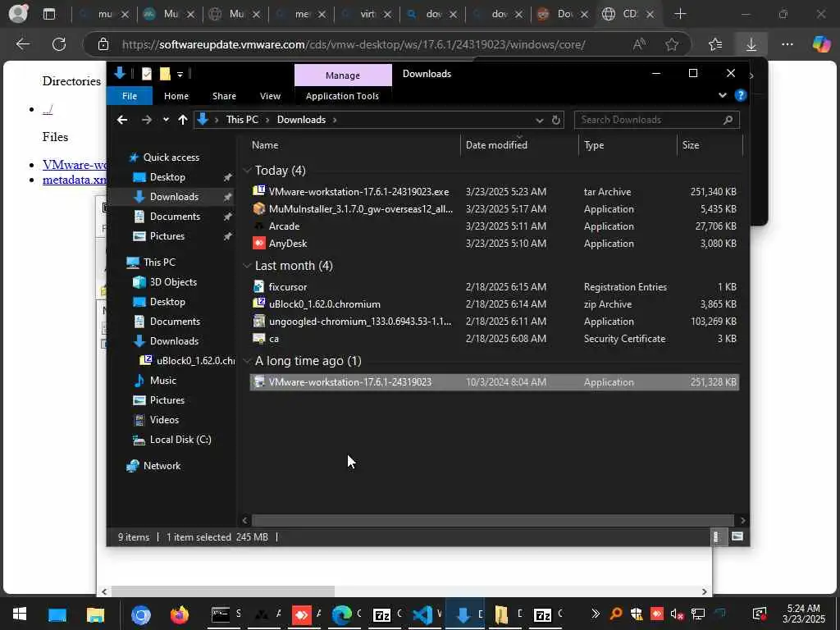Click the Edge browser refresh button

pos(59,44)
